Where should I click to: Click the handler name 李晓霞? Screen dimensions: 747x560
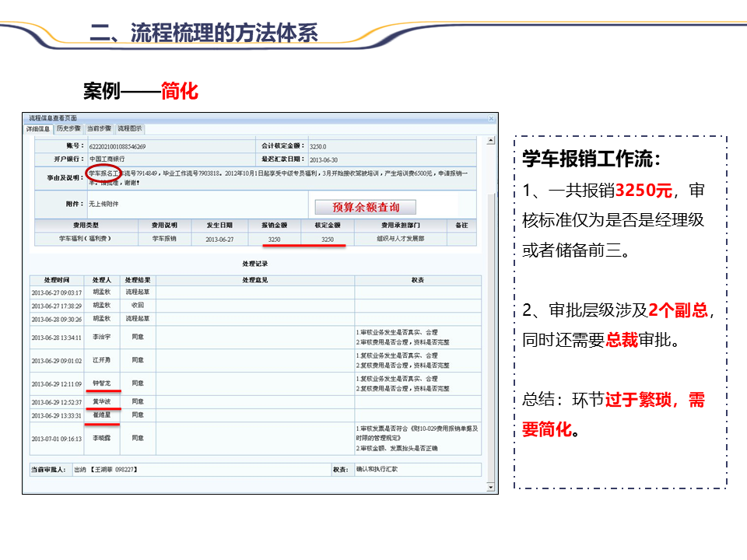101,438
